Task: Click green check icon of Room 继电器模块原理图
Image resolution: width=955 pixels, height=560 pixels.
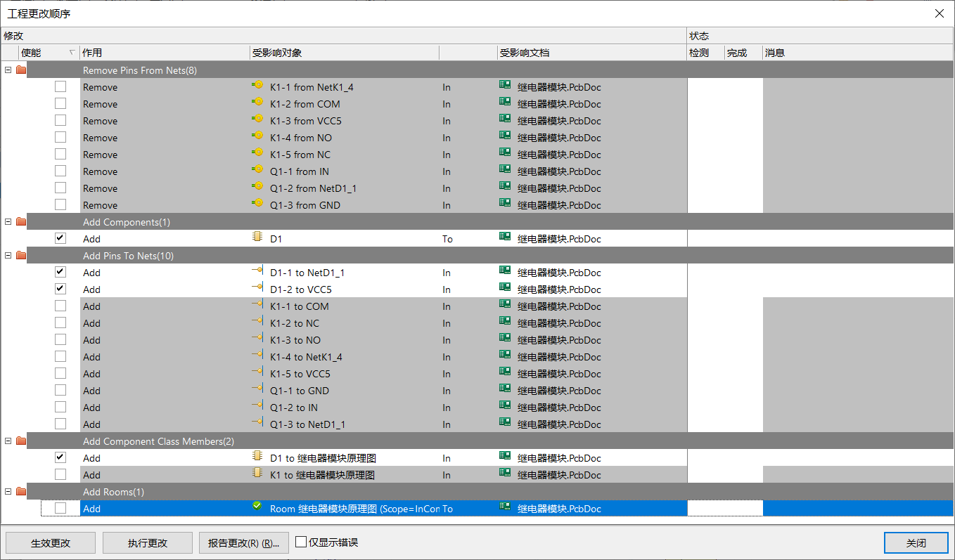Action: pos(257,507)
